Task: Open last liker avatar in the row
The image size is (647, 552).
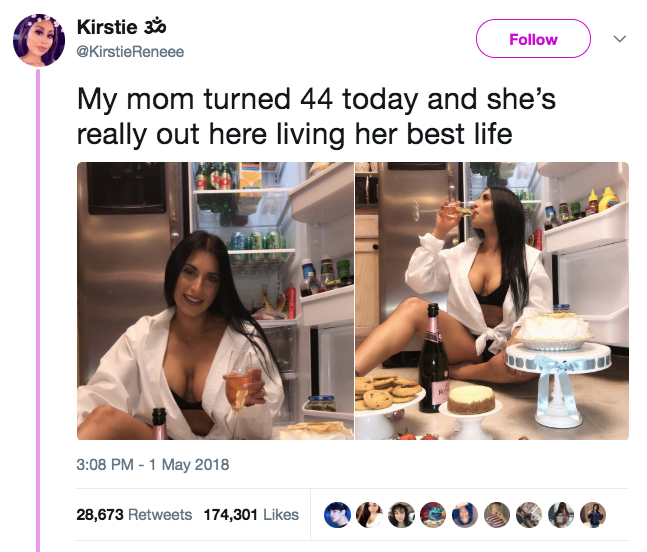Action: pos(593,515)
